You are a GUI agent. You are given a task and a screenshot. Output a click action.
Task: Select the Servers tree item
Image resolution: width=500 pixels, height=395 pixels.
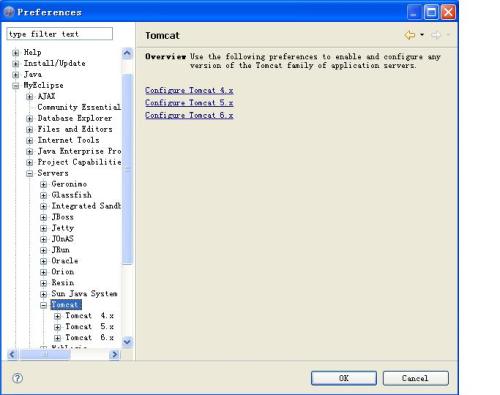[53, 173]
